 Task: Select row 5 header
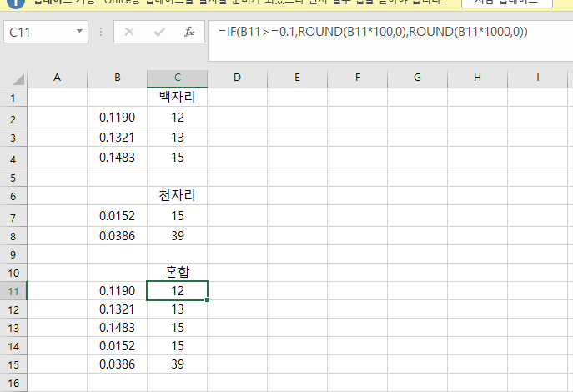(13, 178)
